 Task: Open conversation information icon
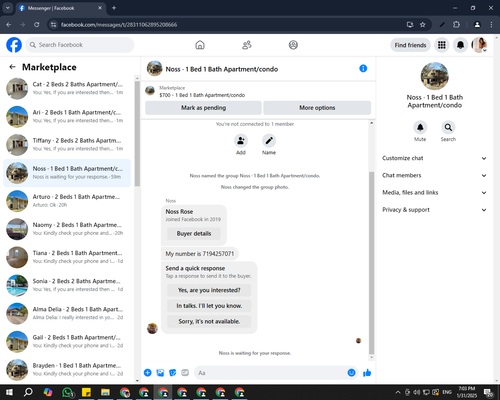coord(363,68)
